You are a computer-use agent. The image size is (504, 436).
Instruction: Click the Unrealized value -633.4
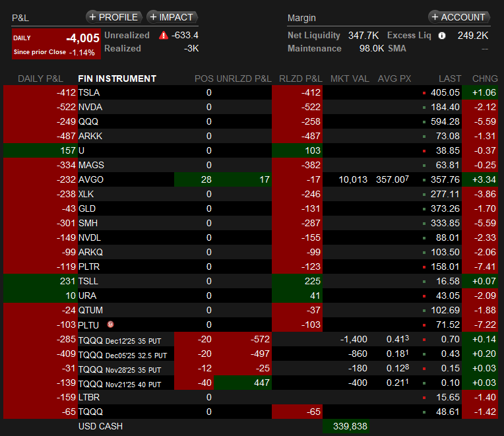(185, 36)
